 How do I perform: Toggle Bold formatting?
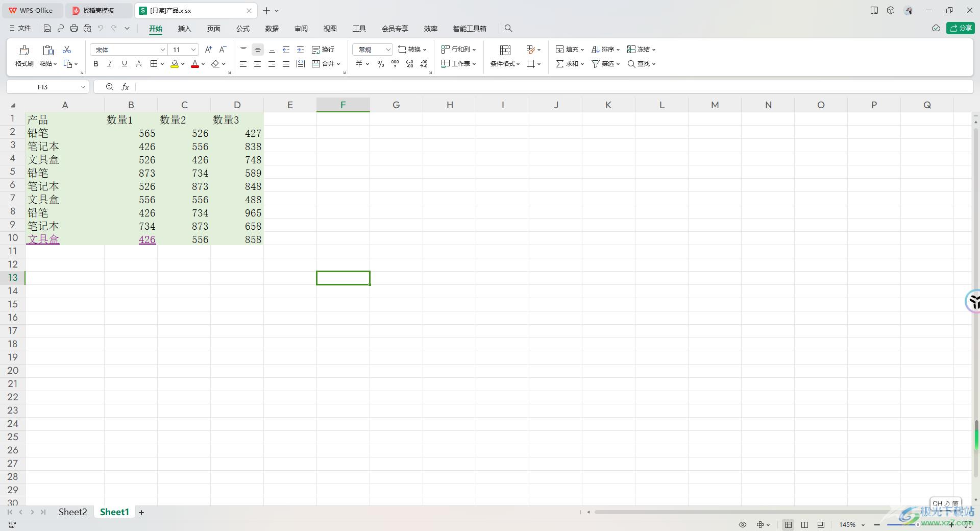95,64
